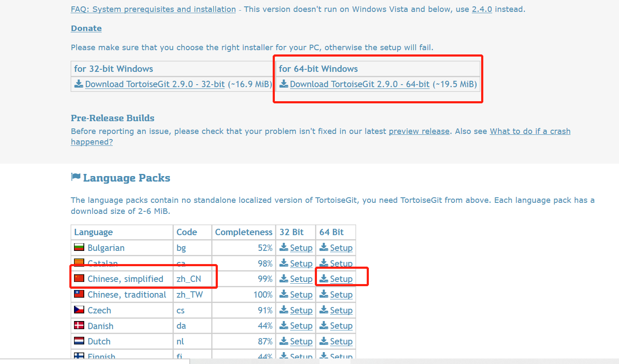Click the Language Packs heading
The width and height of the screenshot is (619, 364).
[126, 178]
